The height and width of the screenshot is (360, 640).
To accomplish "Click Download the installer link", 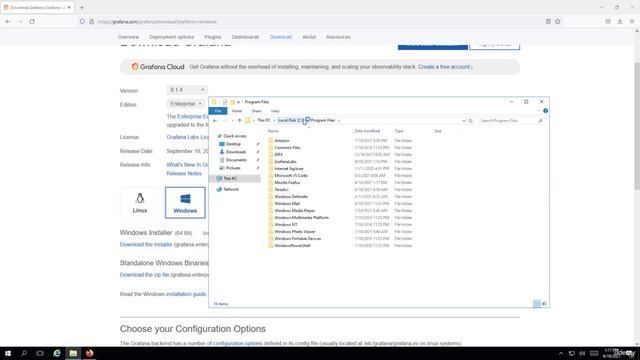I will point(146,244).
